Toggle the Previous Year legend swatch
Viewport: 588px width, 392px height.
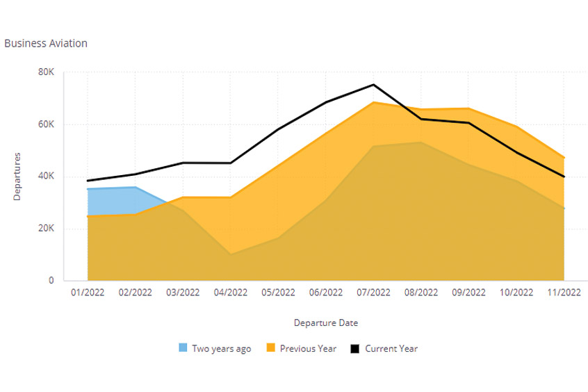coord(271,348)
